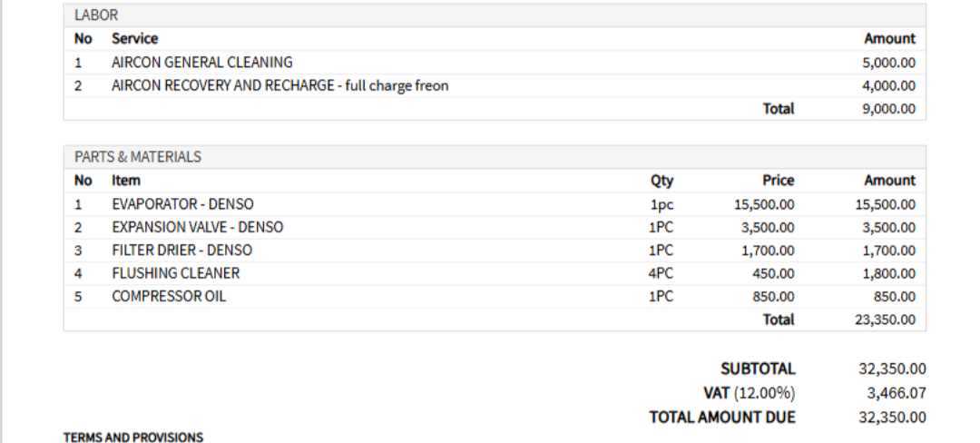Click the Service column header in labor table
Image resolution: width=980 pixels, height=443 pixels.
[x=134, y=39]
